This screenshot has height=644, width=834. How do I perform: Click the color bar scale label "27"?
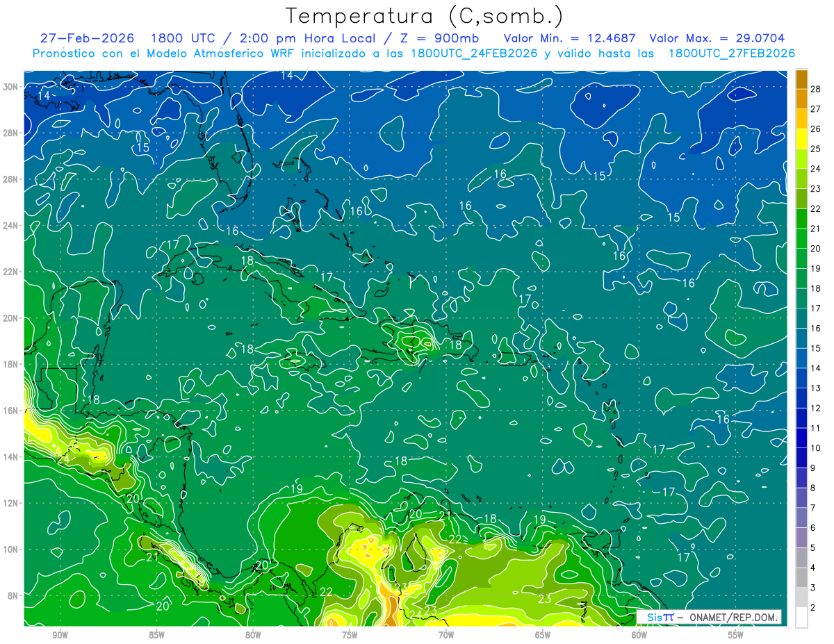coord(816,109)
